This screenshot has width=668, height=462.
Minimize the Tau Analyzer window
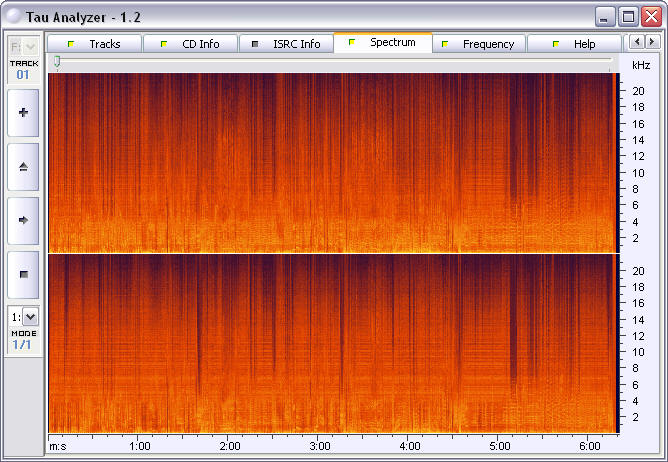[x=605, y=16]
